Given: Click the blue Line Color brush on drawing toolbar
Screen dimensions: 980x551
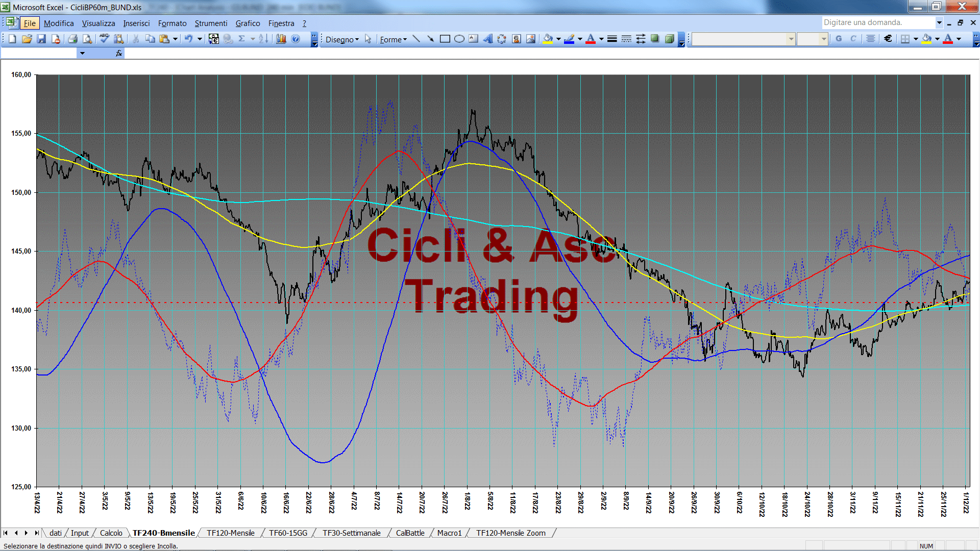Looking at the screenshot, I should point(570,39).
